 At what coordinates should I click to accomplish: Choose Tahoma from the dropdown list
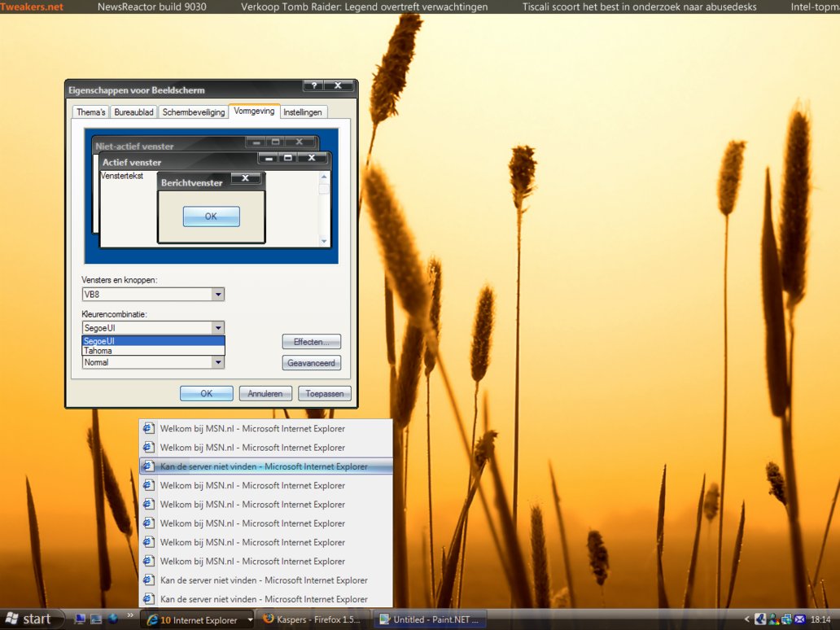tap(98, 351)
